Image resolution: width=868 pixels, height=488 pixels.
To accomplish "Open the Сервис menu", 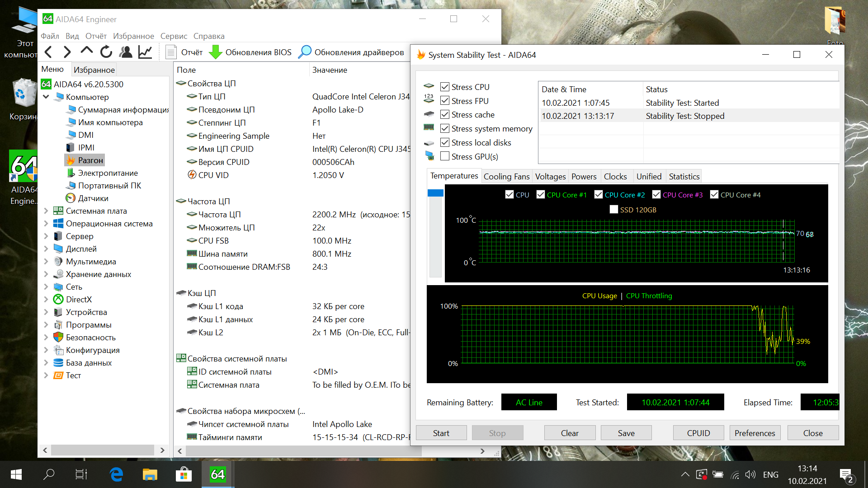I will point(174,36).
